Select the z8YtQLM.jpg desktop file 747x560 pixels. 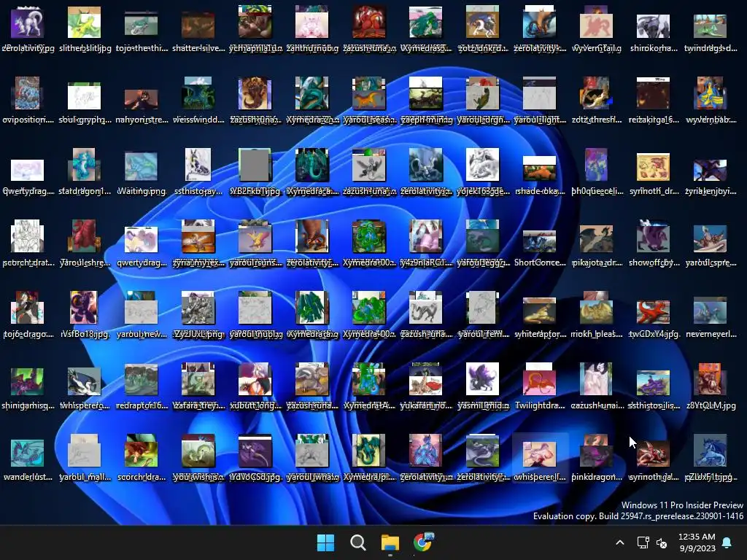711,386
